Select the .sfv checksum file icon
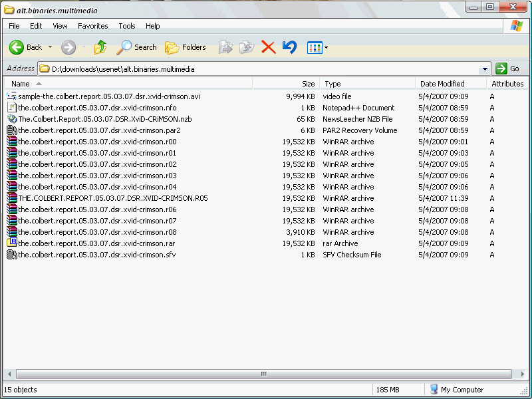The height and width of the screenshot is (399, 532). (x=12, y=255)
